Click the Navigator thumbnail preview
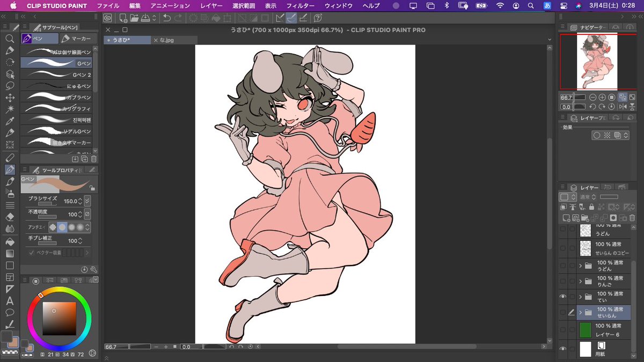The height and width of the screenshot is (362, 644). tap(597, 61)
